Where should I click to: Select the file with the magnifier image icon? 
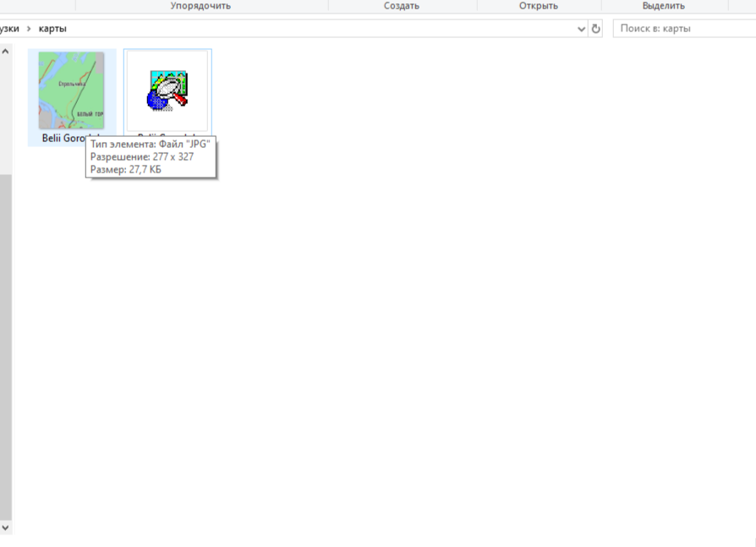167,90
